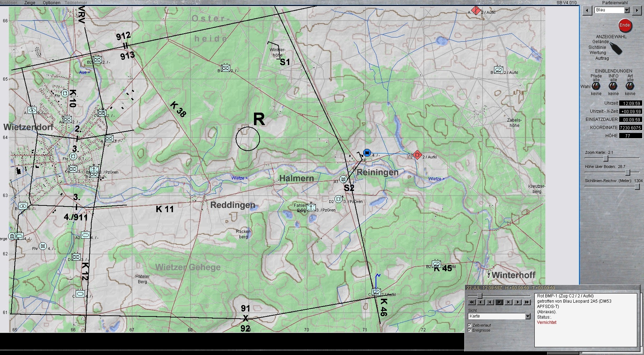Viewport: 644px width, 355px height.
Task: Open the Zeige menu
Action: click(x=30, y=2)
